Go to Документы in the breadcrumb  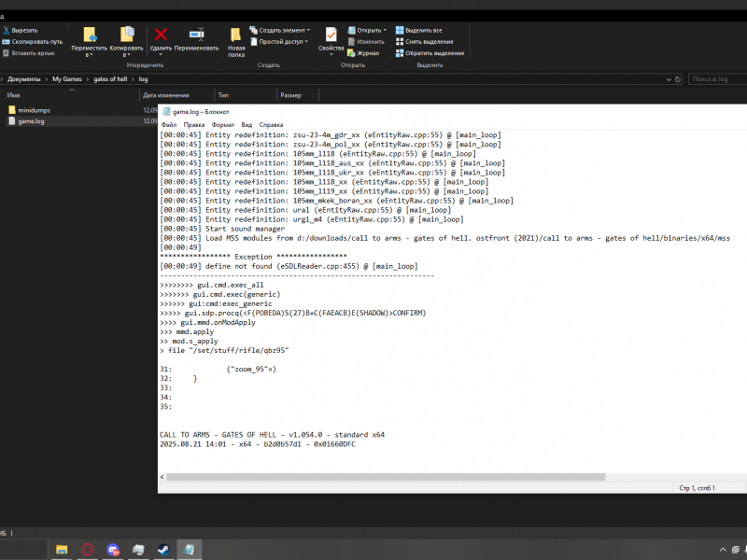click(x=24, y=79)
